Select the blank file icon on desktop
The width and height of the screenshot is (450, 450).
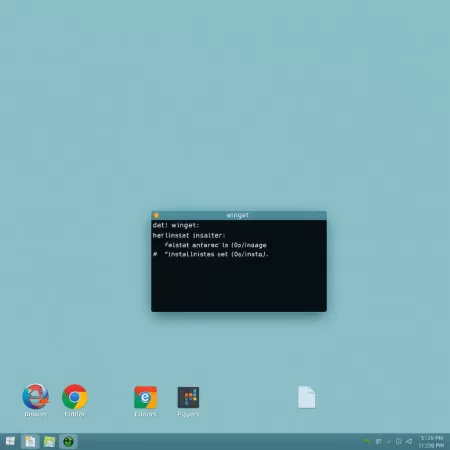pyautogui.click(x=306, y=397)
